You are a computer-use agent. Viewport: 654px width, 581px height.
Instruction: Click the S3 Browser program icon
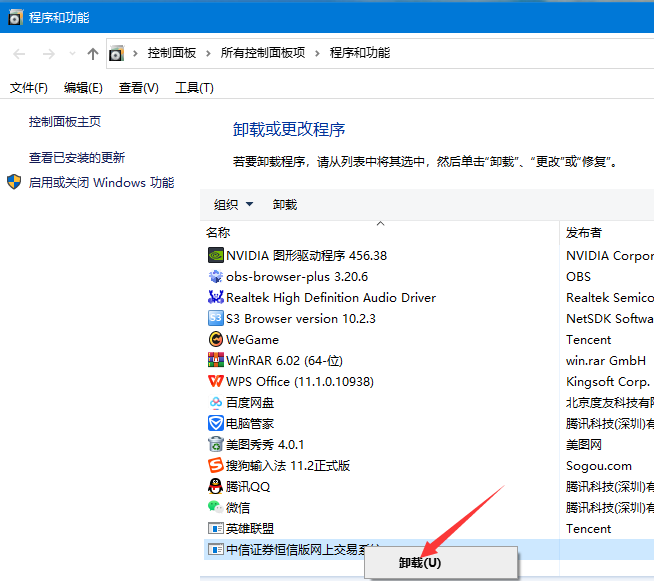coord(216,318)
